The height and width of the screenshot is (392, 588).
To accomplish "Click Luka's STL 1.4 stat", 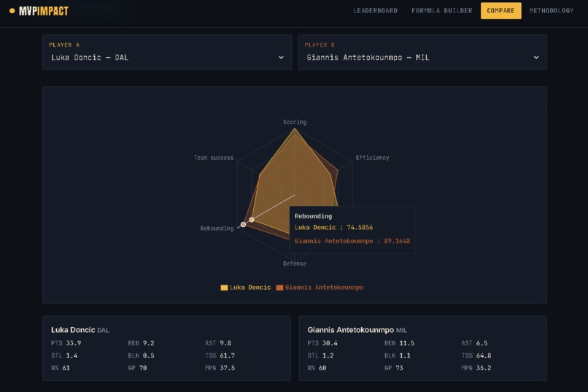I will click(x=64, y=356).
